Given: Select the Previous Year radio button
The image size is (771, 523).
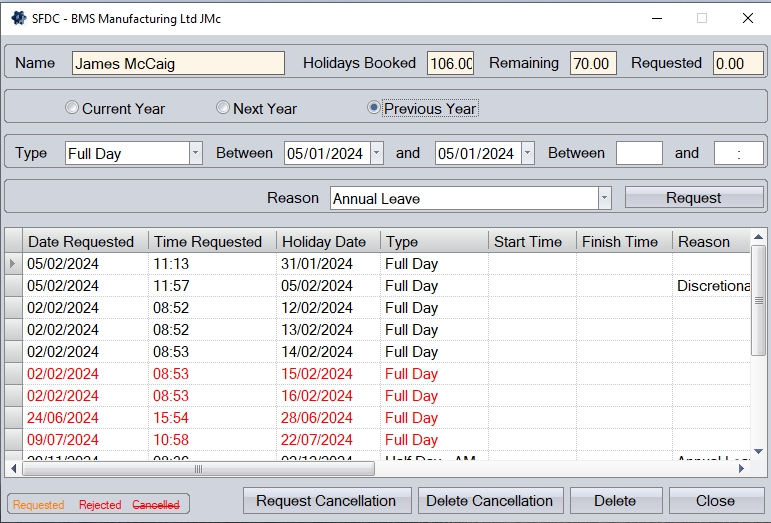Looking at the screenshot, I should tap(374, 108).
